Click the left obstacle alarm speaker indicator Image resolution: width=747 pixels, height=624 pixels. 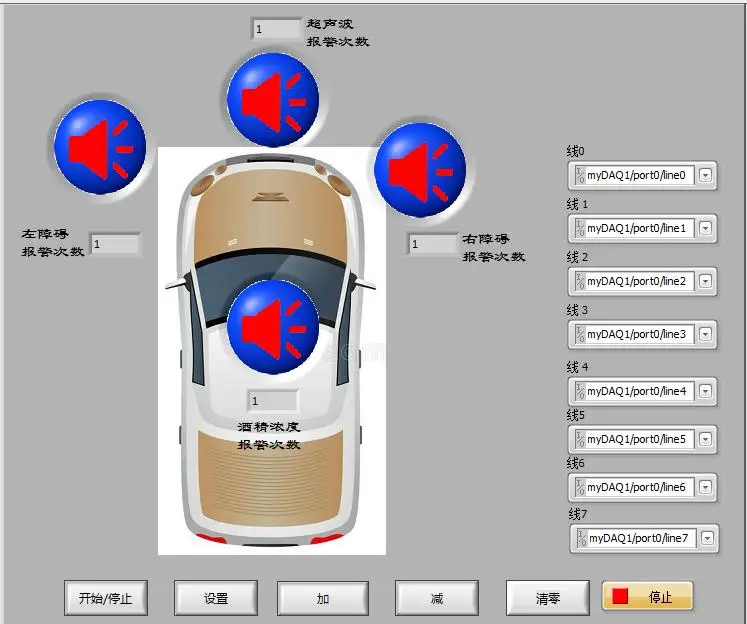pos(100,147)
